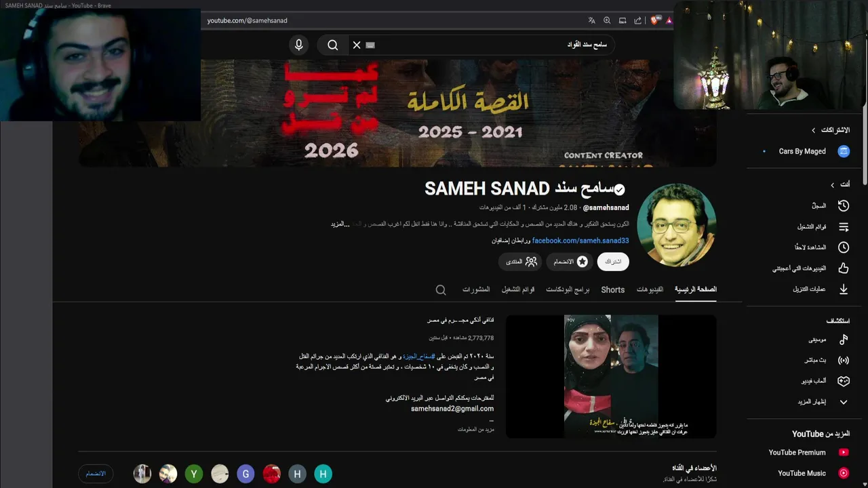Open the Brave Rewards triangle icon

669,20
